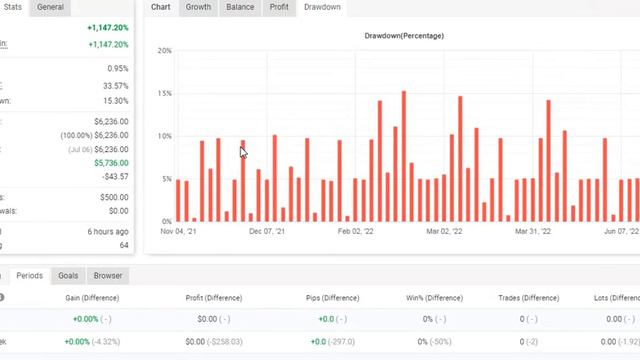Viewport: 640px width, 360px height.
Task: Click the first drawdown bar at Nov 04, '21
Action: [178, 200]
